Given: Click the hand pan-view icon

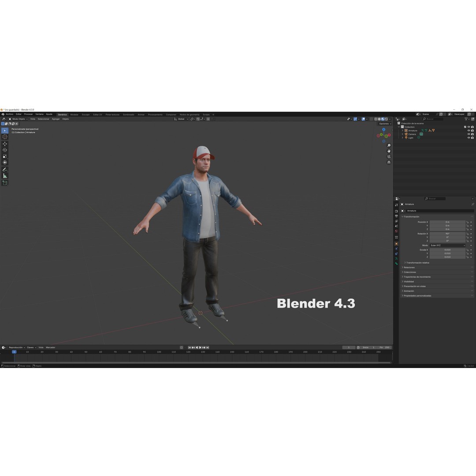Looking at the screenshot, I should 389,151.
